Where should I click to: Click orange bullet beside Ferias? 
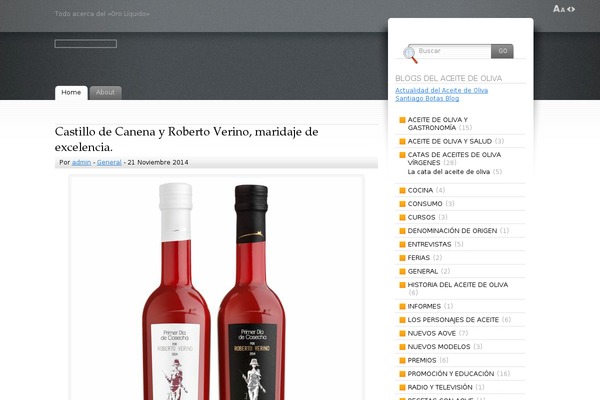[x=402, y=258]
